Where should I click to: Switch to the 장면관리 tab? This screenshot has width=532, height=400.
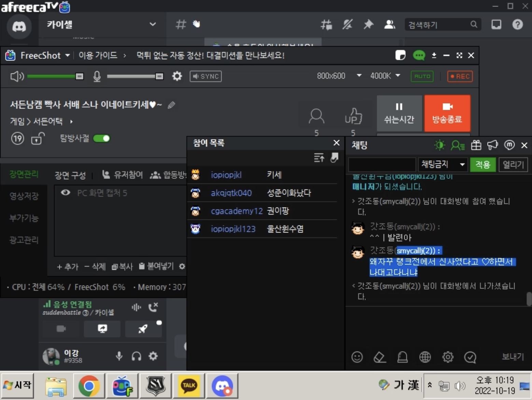pos(24,174)
